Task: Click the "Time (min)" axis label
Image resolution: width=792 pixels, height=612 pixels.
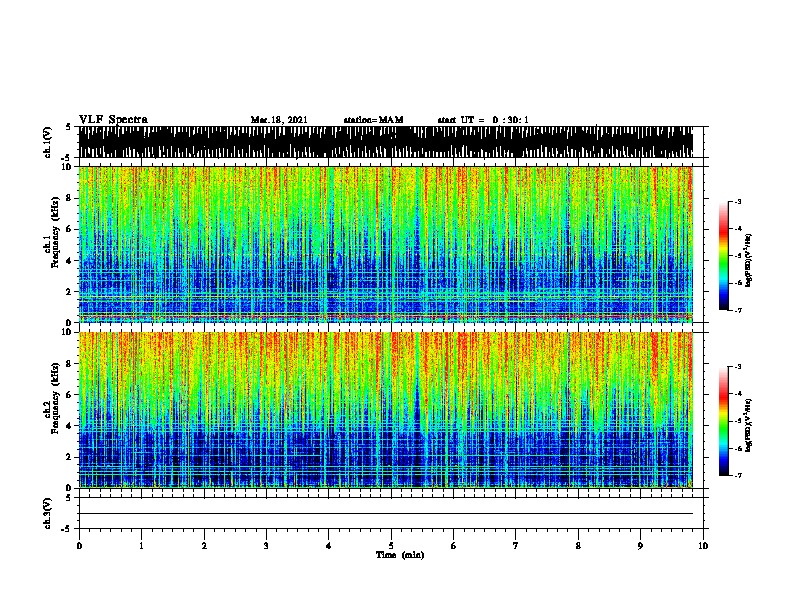Action: coord(400,555)
